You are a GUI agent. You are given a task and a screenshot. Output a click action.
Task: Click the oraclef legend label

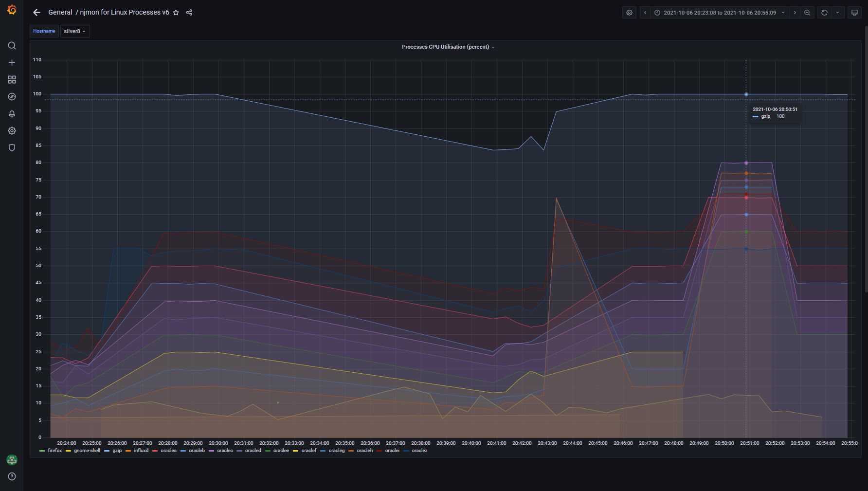click(309, 451)
